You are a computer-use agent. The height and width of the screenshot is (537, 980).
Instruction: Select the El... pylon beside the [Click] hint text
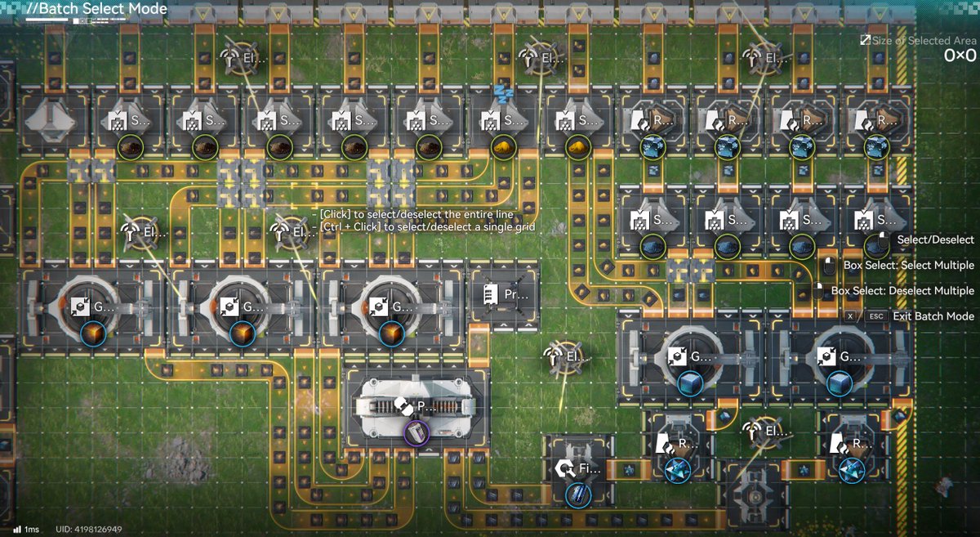pos(292,231)
